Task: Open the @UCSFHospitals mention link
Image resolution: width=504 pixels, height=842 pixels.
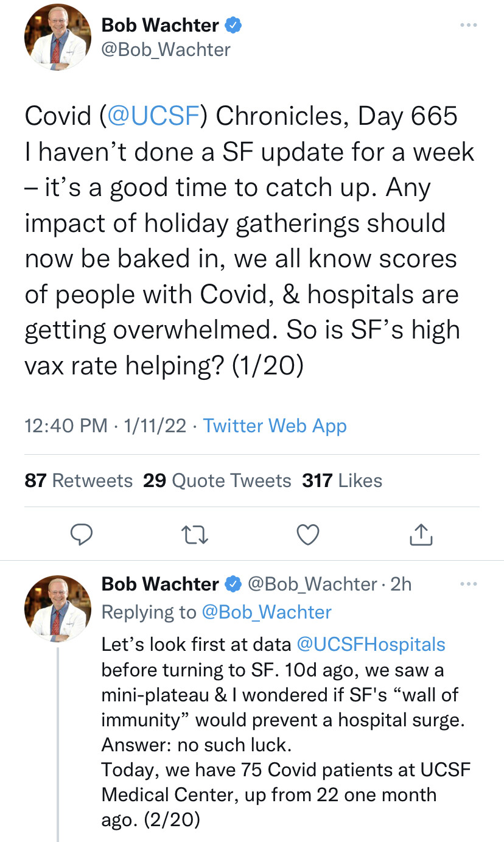Action: click(371, 644)
